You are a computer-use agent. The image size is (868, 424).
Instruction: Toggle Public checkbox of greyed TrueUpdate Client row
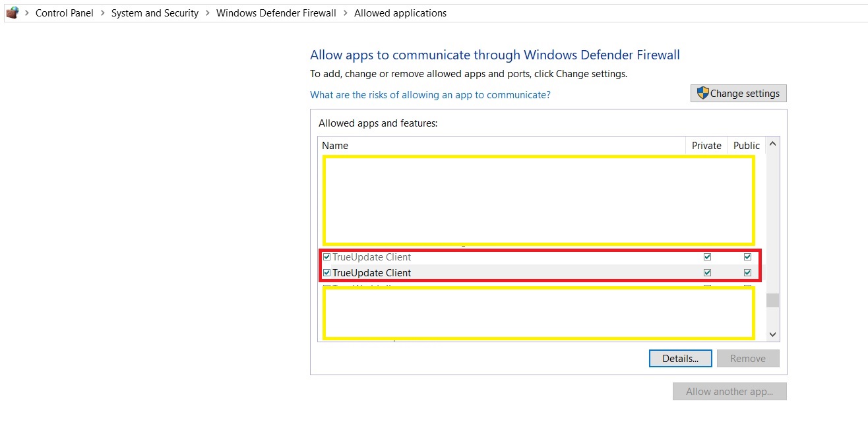point(747,257)
